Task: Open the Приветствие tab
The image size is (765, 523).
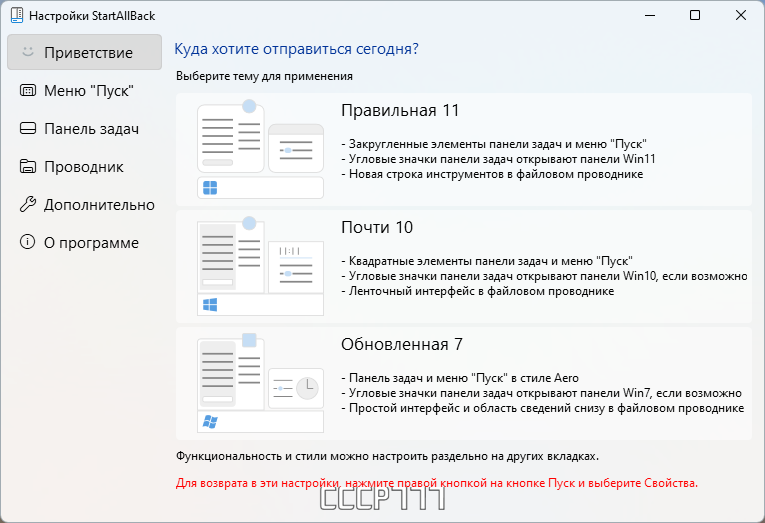Action: tap(84, 52)
